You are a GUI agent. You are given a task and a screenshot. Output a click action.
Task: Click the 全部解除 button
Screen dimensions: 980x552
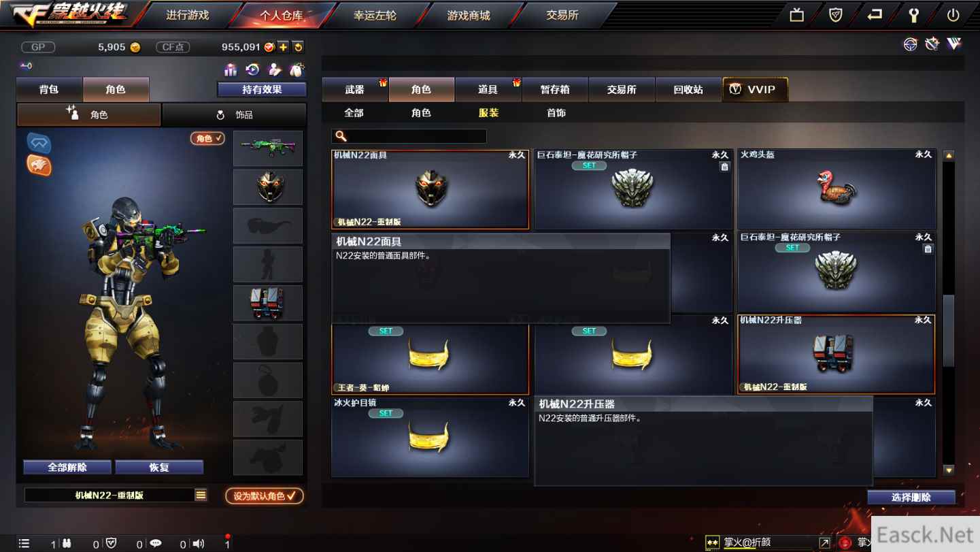tap(67, 468)
